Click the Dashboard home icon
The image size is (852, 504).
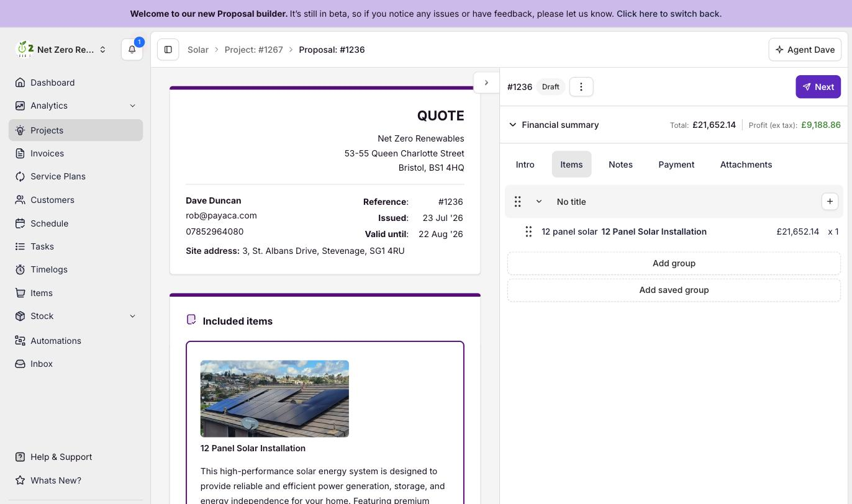point(20,83)
